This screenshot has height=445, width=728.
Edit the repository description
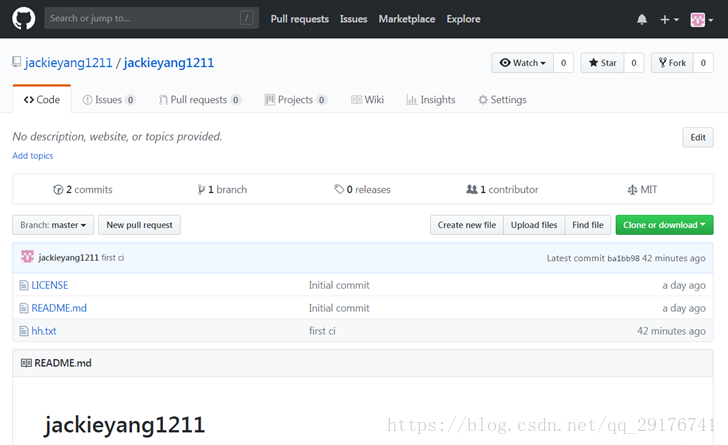pyautogui.click(x=698, y=137)
